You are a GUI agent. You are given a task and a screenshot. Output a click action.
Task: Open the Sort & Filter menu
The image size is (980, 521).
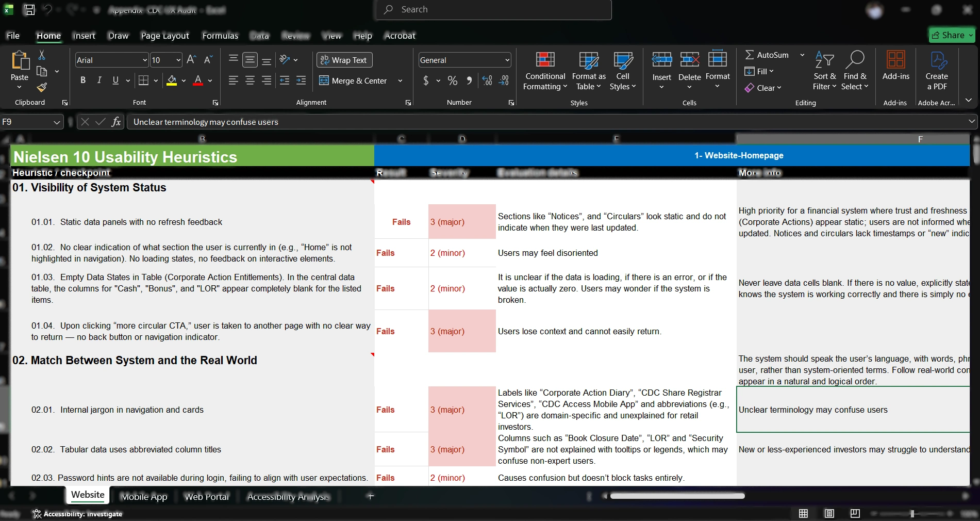point(824,71)
